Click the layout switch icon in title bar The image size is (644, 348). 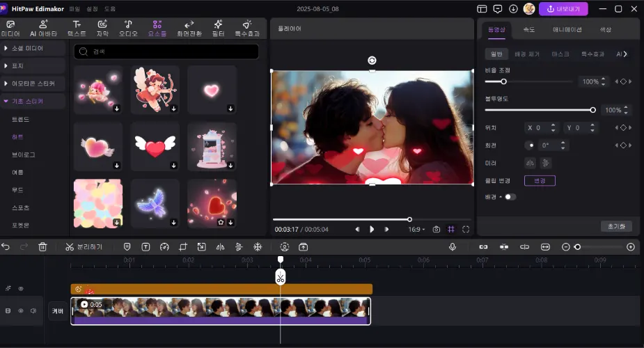click(482, 8)
